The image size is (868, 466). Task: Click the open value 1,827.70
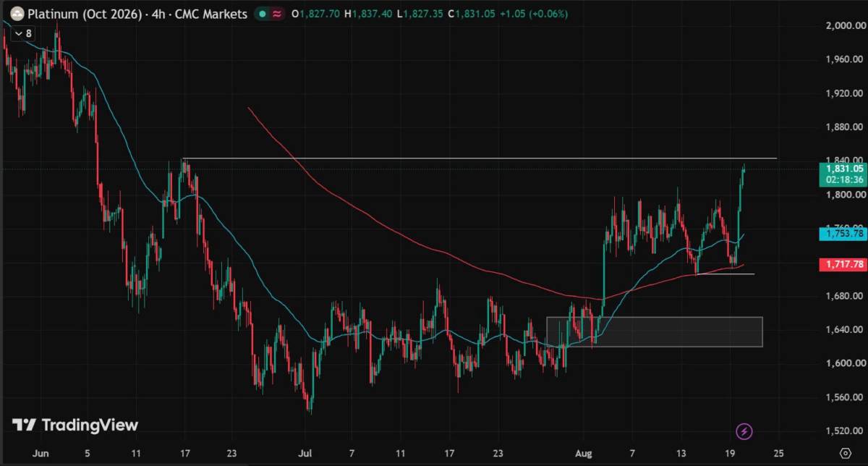pyautogui.click(x=318, y=14)
